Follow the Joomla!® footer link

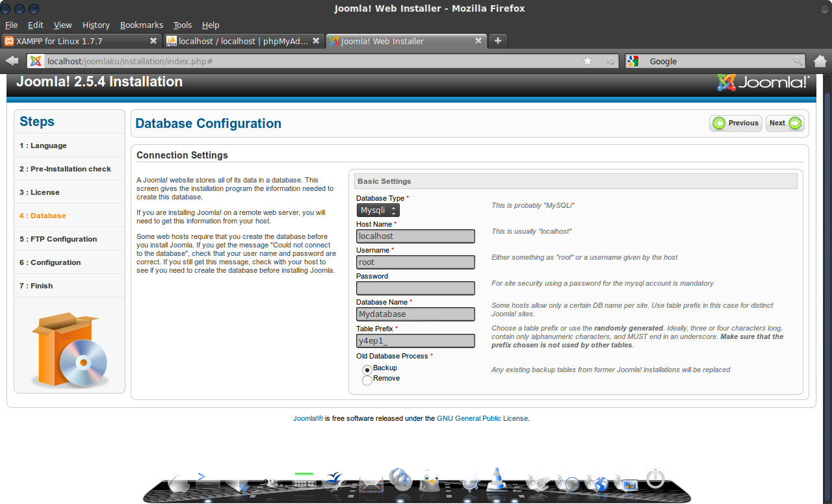tap(308, 418)
